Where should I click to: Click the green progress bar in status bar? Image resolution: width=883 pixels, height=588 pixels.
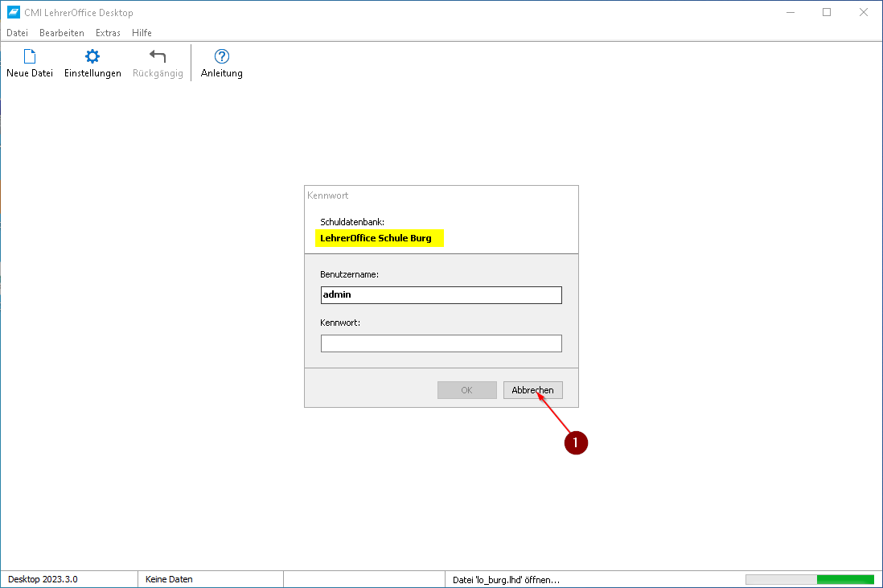[x=810, y=579]
